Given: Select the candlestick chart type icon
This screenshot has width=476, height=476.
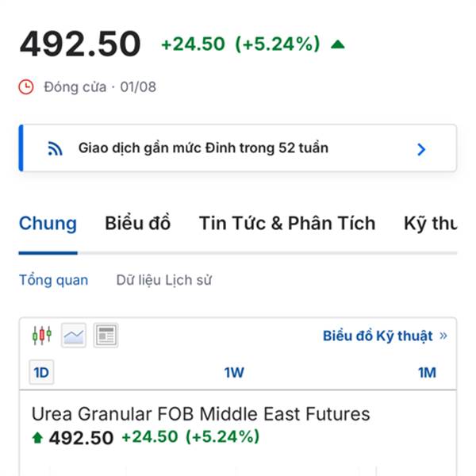Looking at the screenshot, I should tap(42, 336).
